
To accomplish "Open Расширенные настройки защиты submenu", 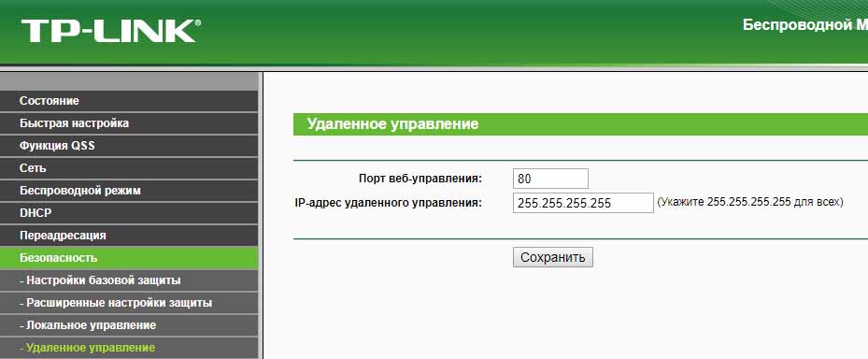I will click(129, 303).
